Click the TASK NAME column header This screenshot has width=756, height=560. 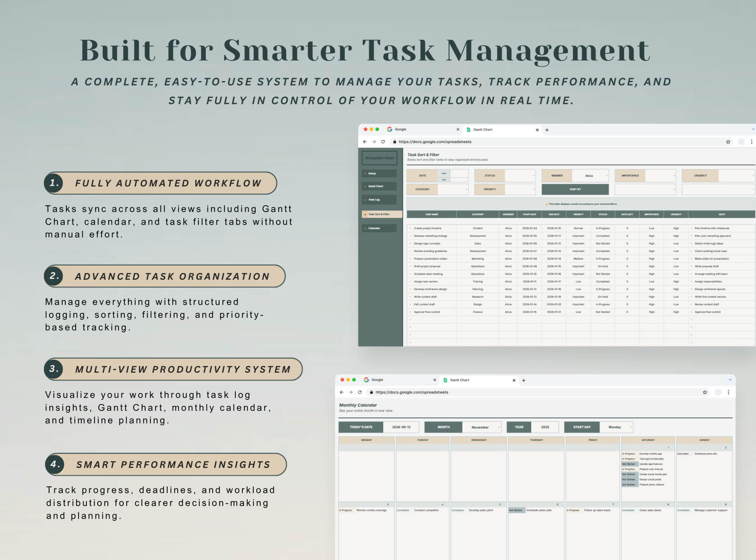pos(431,214)
